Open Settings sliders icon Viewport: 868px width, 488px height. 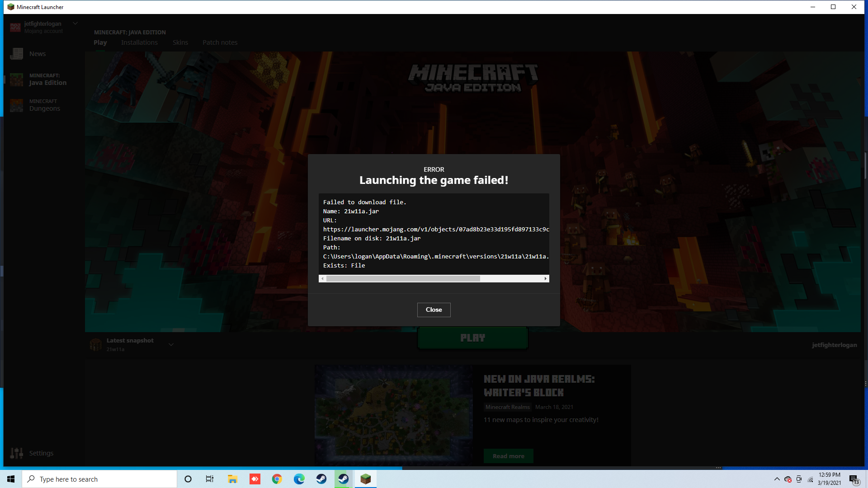pyautogui.click(x=17, y=453)
